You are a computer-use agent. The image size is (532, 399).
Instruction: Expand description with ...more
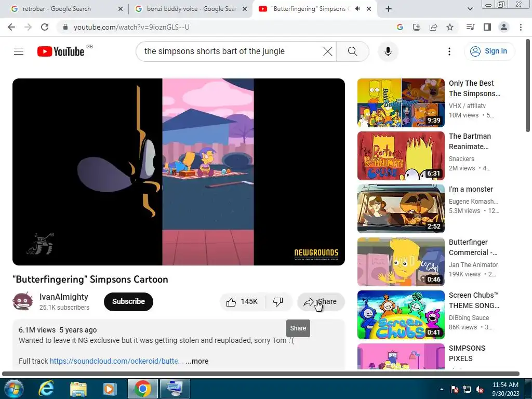[197, 361]
